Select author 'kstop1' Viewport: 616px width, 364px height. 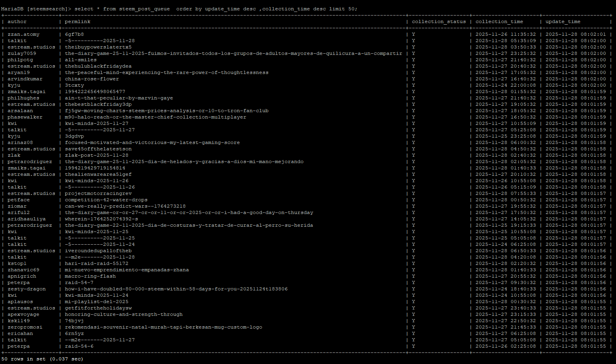point(17,263)
